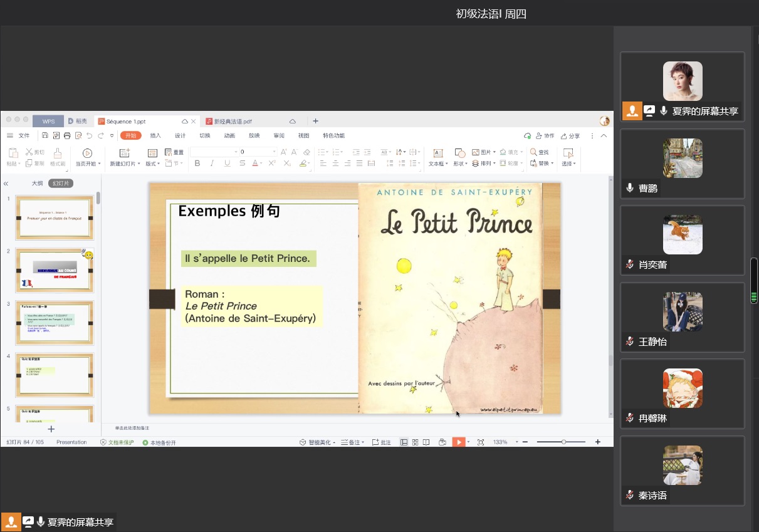The width and height of the screenshot is (759, 532).
Task: Open the zoom percentage 133% dropdown
Action: pyautogui.click(x=516, y=442)
